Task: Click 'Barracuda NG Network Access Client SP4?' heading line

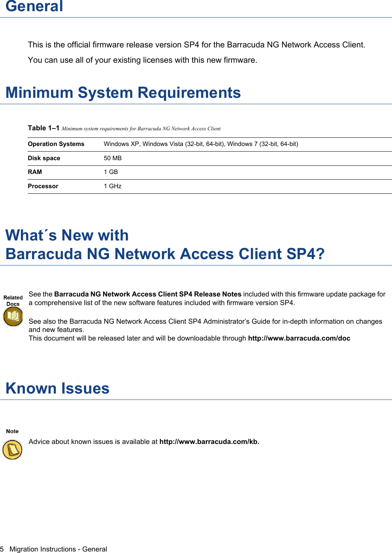Action: point(165,254)
